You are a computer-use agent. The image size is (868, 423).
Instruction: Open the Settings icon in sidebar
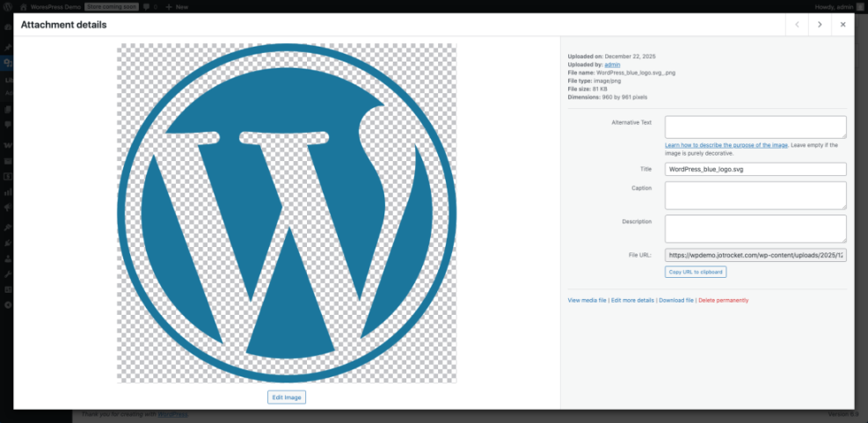click(x=7, y=289)
